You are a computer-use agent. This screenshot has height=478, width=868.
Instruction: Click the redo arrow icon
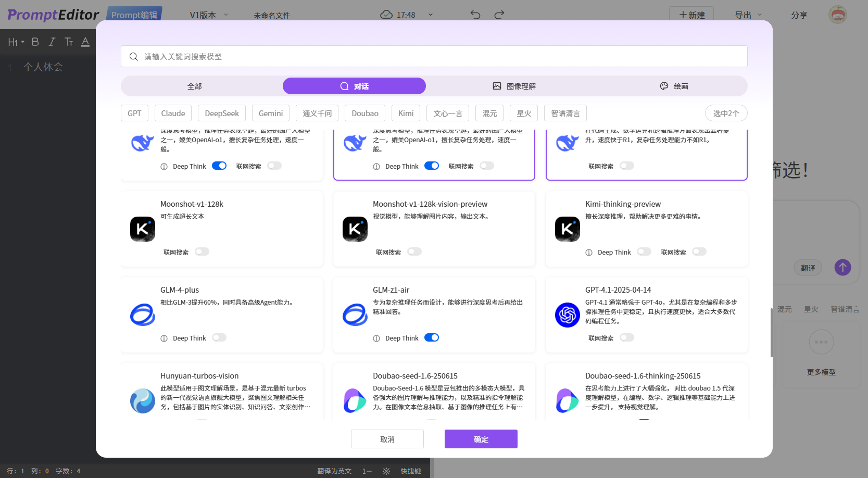click(499, 15)
